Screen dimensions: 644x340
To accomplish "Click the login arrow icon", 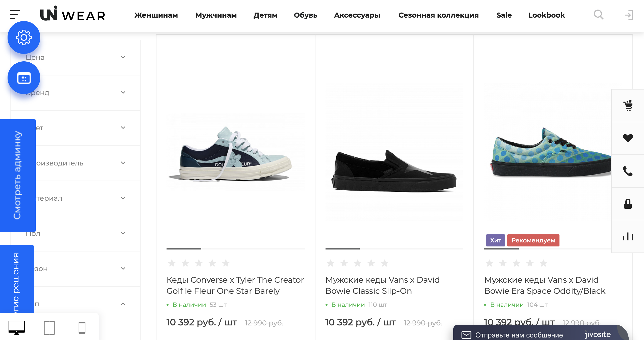I will 629,15.
